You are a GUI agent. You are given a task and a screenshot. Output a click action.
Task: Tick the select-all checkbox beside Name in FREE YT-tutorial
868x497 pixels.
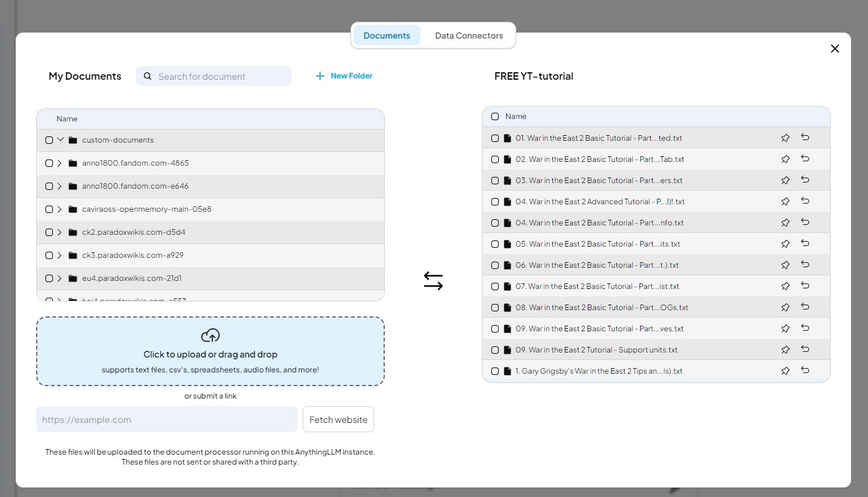pyautogui.click(x=495, y=116)
